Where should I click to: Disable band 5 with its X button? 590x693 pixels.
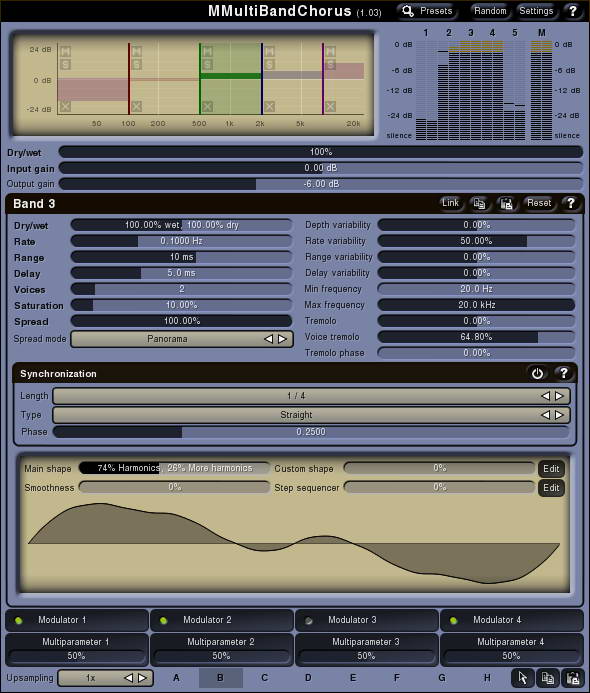point(330,107)
